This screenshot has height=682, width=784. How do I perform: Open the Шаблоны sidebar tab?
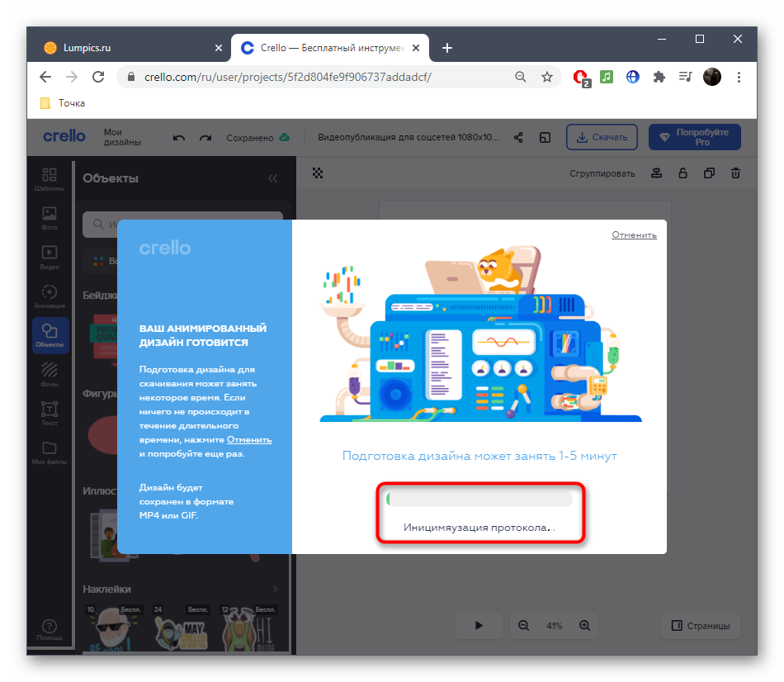click(50, 179)
